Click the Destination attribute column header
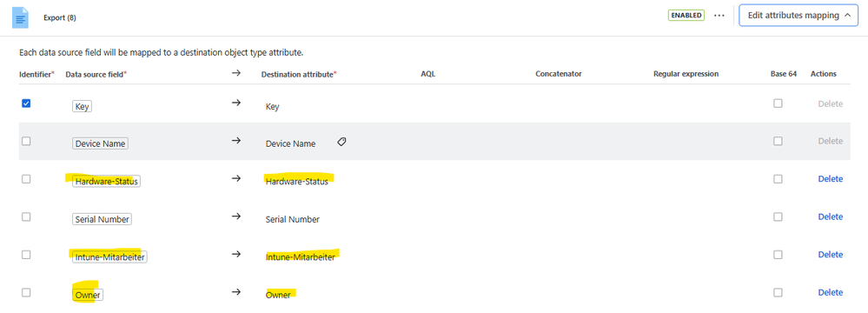This screenshot has width=868, height=313. [x=299, y=74]
